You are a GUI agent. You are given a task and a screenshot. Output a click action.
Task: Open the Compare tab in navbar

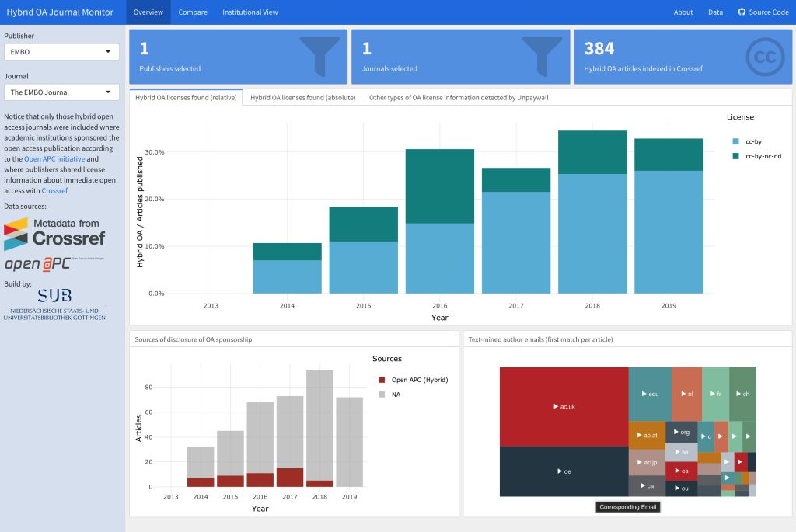click(193, 12)
